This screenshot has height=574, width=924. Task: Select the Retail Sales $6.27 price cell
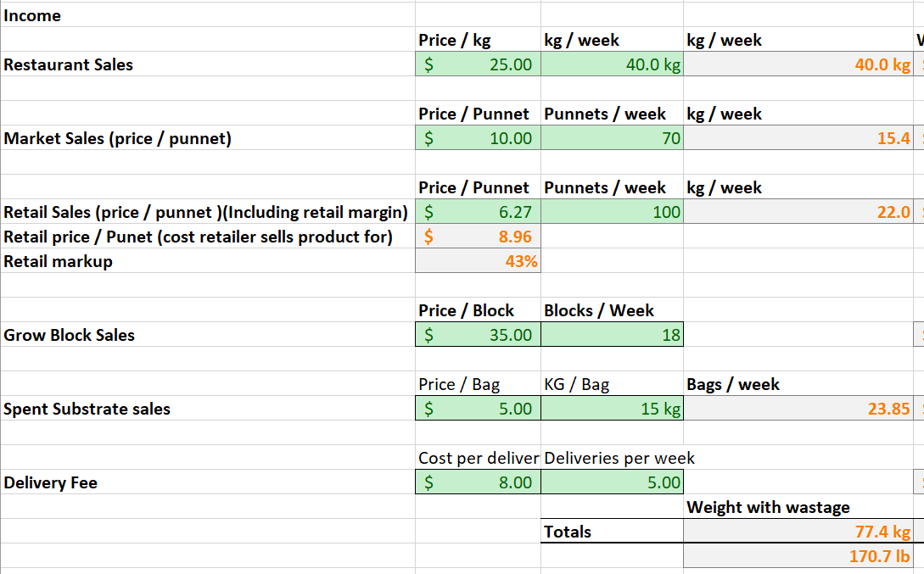pyautogui.click(x=478, y=212)
